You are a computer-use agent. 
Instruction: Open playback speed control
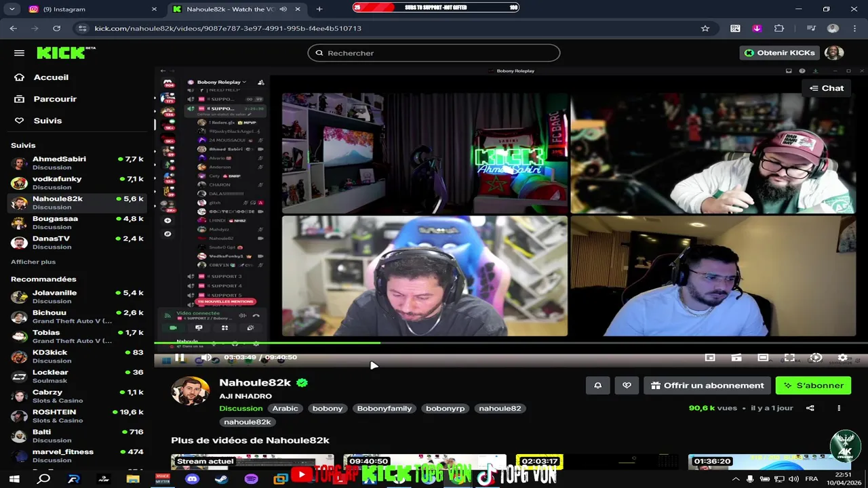(x=816, y=357)
